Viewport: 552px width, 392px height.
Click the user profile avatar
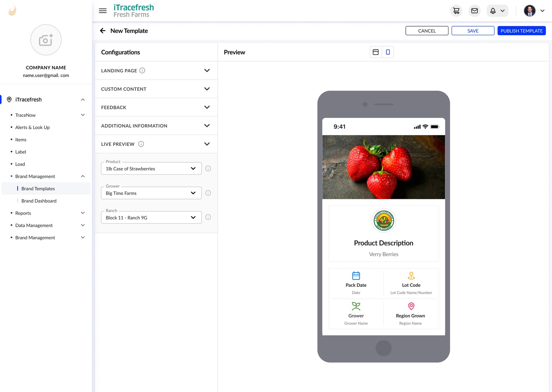pos(530,11)
